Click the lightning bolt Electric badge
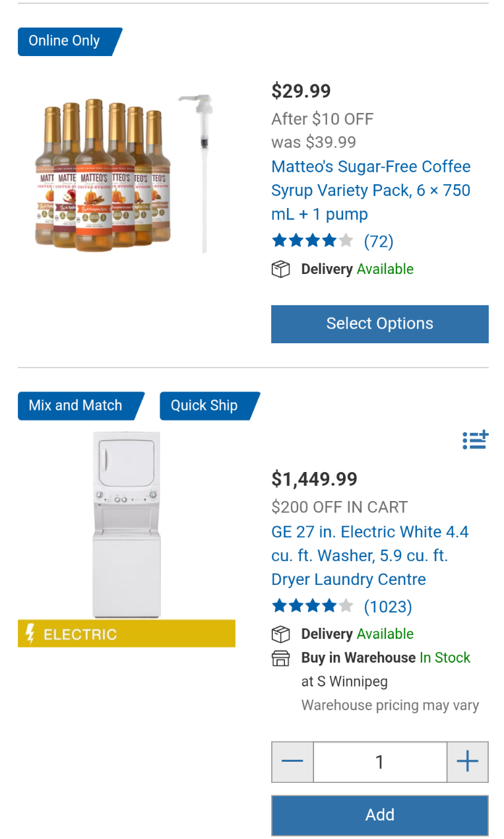This screenshot has height=839, width=504. click(x=126, y=634)
